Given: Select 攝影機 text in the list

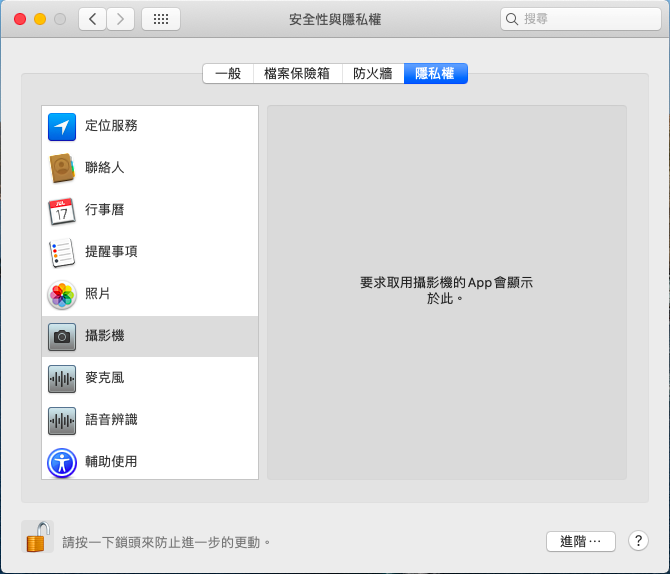Looking at the screenshot, I should (105, 336).
